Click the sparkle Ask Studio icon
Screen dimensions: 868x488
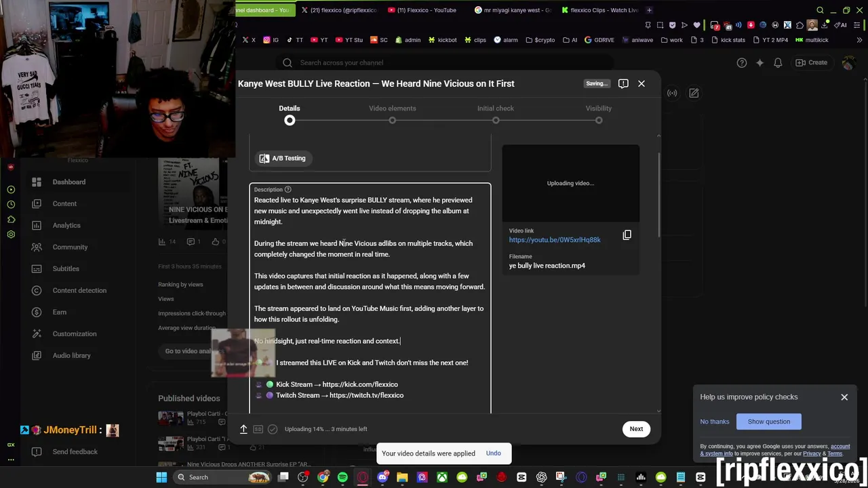[x=759, y=62]
